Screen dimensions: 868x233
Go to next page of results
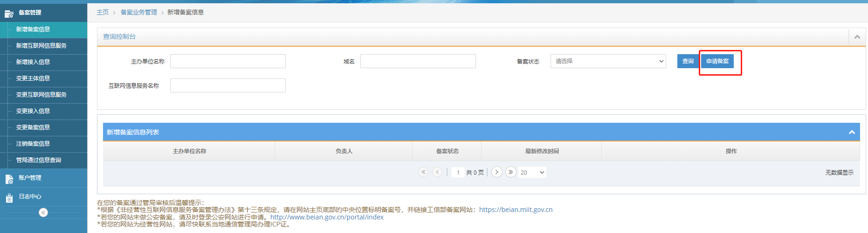click(x=497, y=172)
